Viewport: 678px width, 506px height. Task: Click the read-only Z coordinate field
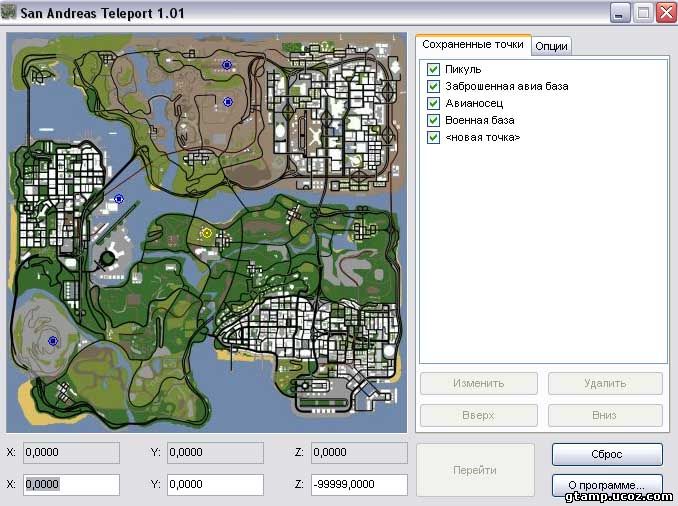(x=359, y=452)
